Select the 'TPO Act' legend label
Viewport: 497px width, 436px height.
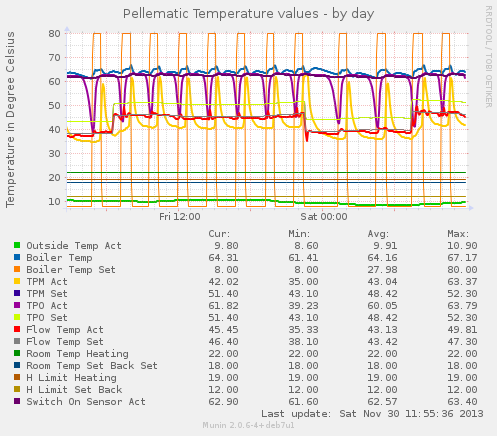pos(47,306)
